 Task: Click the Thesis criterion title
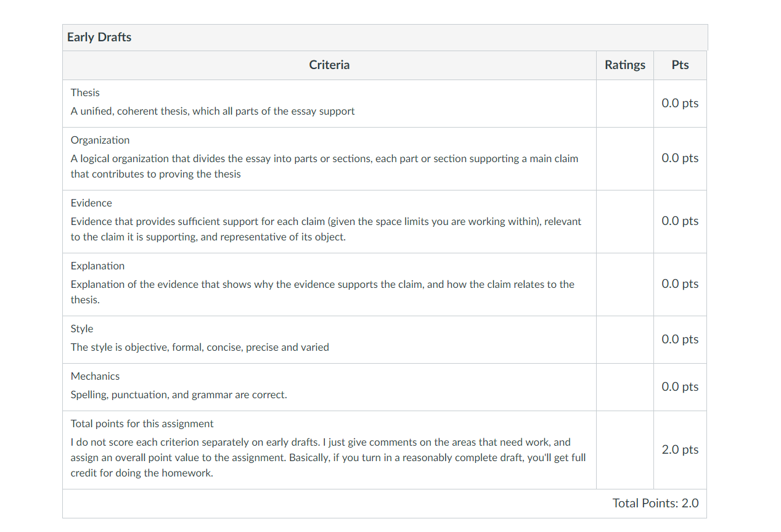[85, 92]
